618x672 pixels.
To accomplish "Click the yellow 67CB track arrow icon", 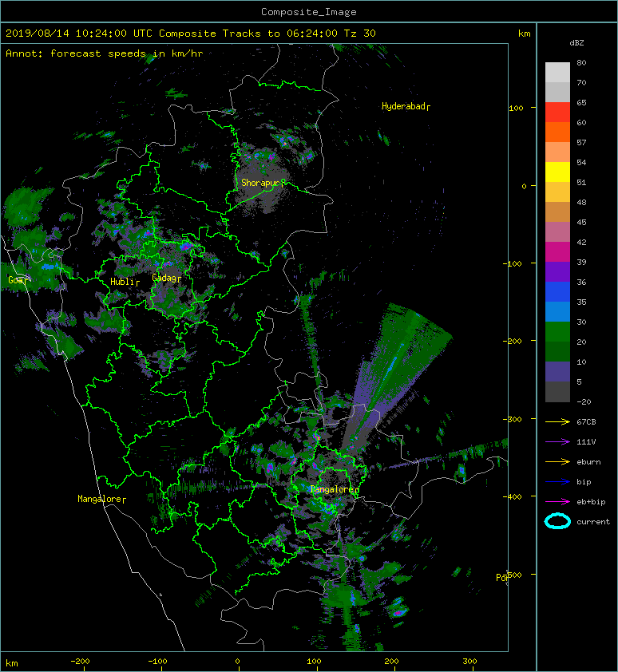I will click(557, 422).
